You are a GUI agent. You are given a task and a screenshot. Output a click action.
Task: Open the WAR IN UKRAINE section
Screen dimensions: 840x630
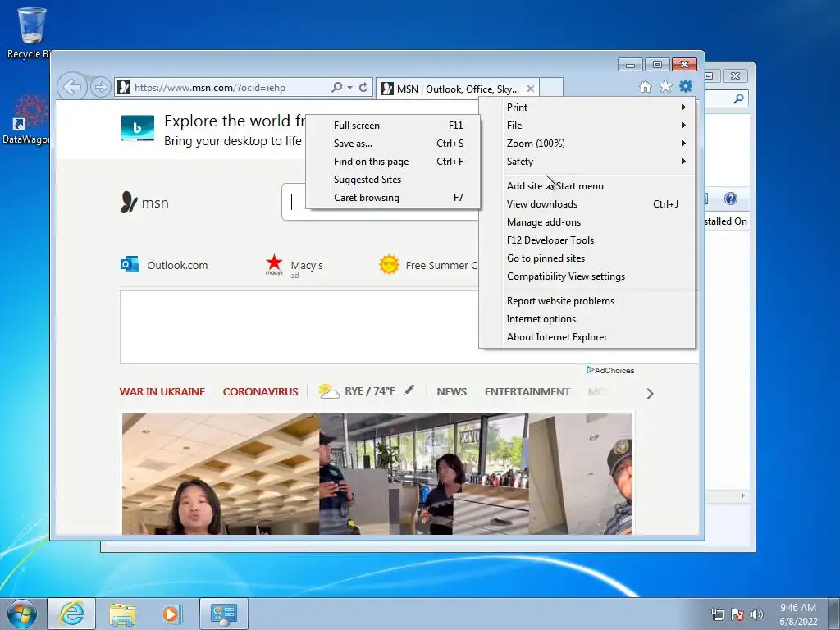162,391
